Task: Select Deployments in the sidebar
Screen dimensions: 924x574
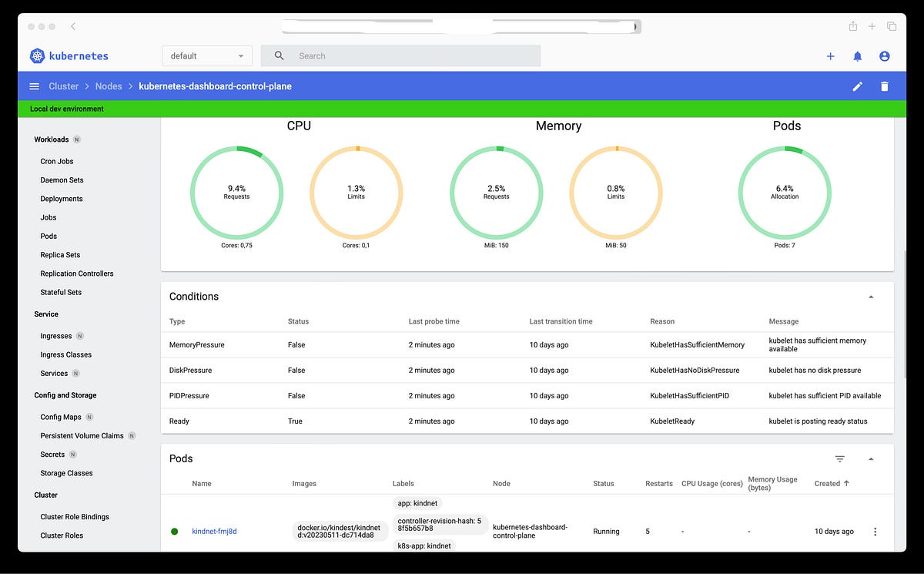Action: coord(62,198)
